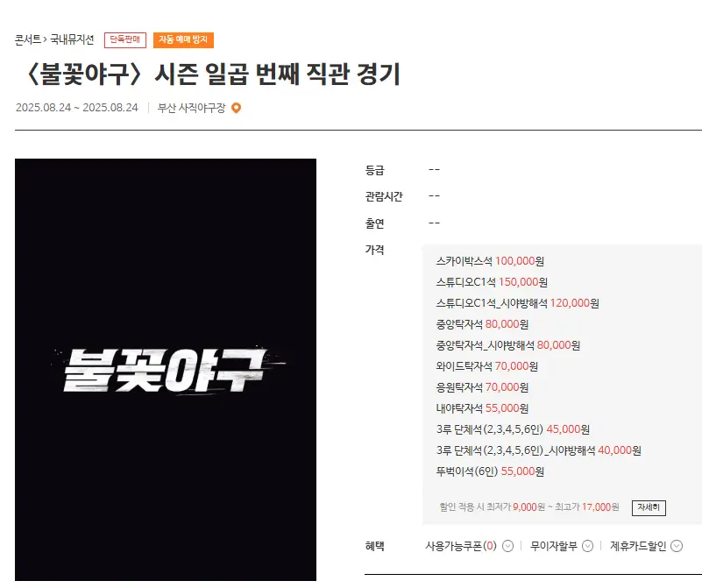Click the chevron beside 제휴카드할인

click(676, 546)
